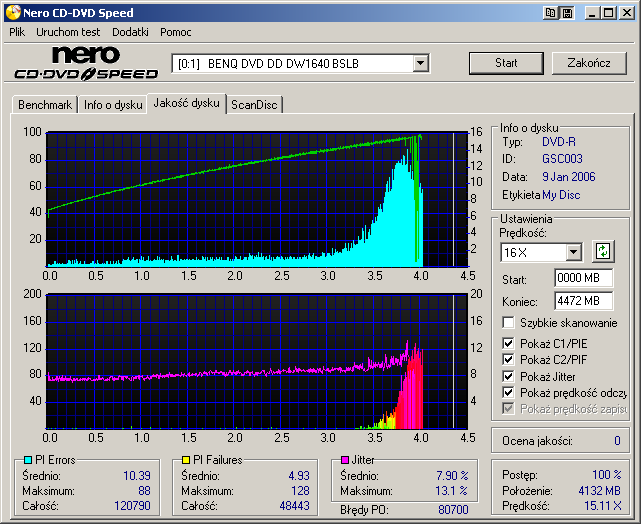641x524 pixels.
Task: Click Jitter Średnio value 7.90 %
Action: pyautogui.click(x=452, y=476)
